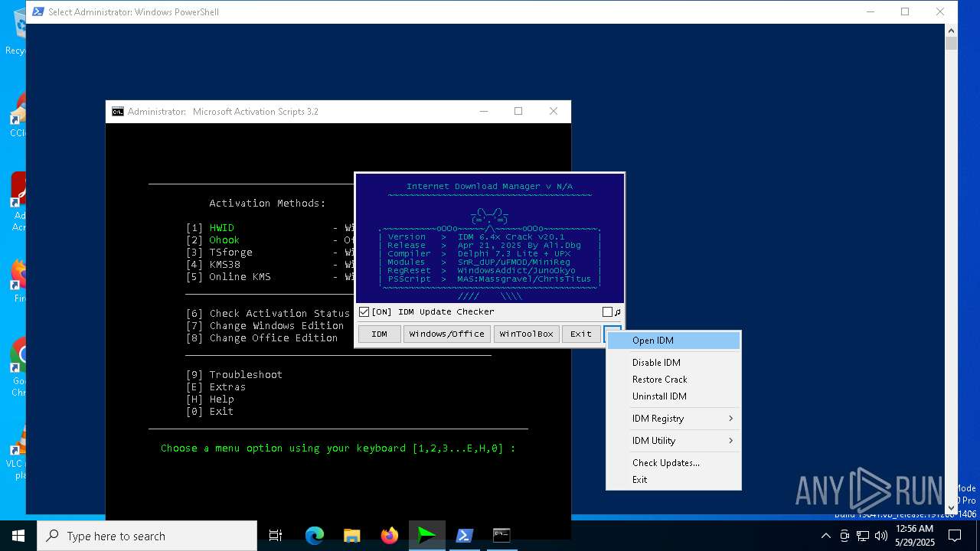
Task: Select the Firefox desktop shortcut
Action: tap(17, 281)
